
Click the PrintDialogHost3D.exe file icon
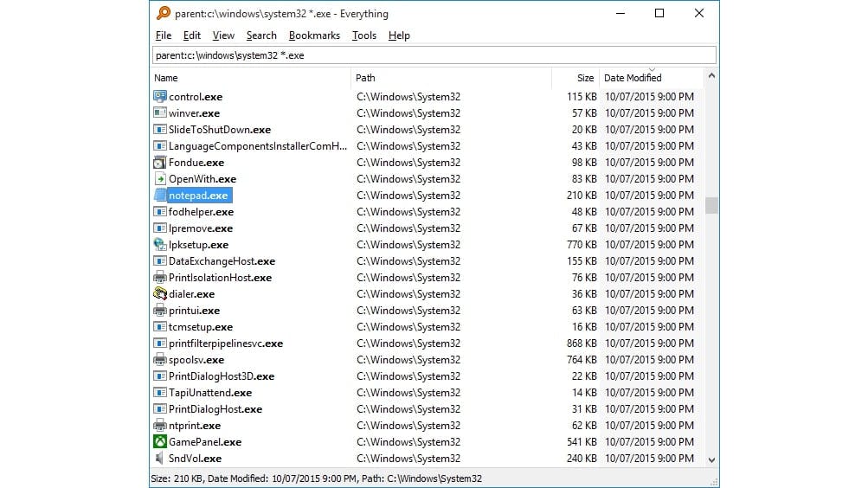click(x=160, y=376)
